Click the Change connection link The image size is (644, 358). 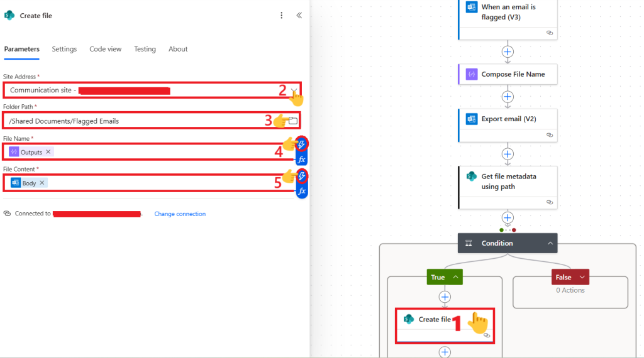click(x=180, y=214)
